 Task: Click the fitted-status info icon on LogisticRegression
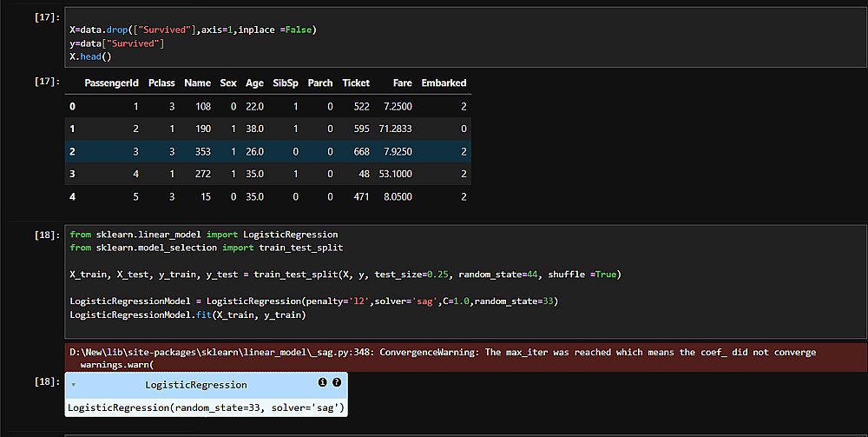(x=323, y=382)
